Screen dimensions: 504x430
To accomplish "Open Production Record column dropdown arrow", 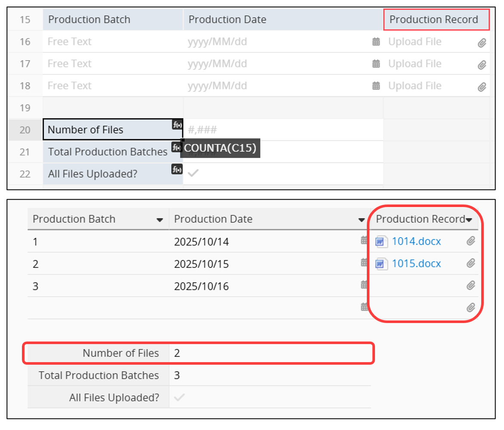I will pyautogui.click(x=469, y=220).
